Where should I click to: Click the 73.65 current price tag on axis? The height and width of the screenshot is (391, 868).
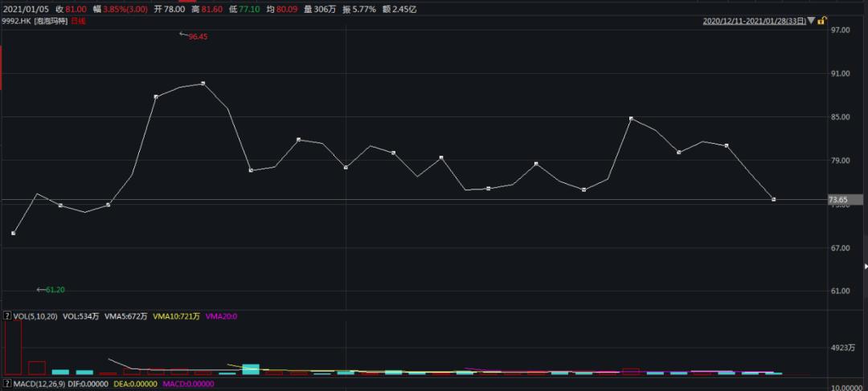coord(845,200)
